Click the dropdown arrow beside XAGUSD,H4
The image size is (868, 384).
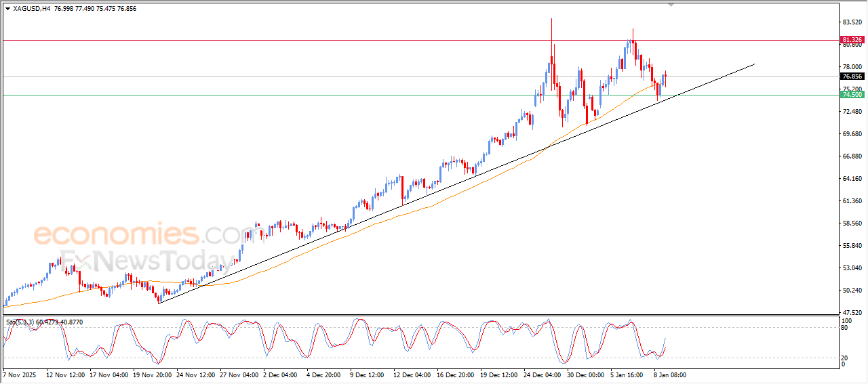pyautogui.click(x=7, y=9)
